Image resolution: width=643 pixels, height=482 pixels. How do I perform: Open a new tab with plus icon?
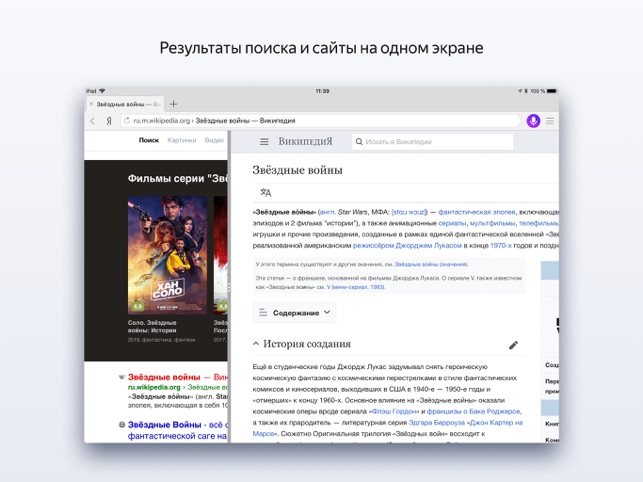coord(173,104)
